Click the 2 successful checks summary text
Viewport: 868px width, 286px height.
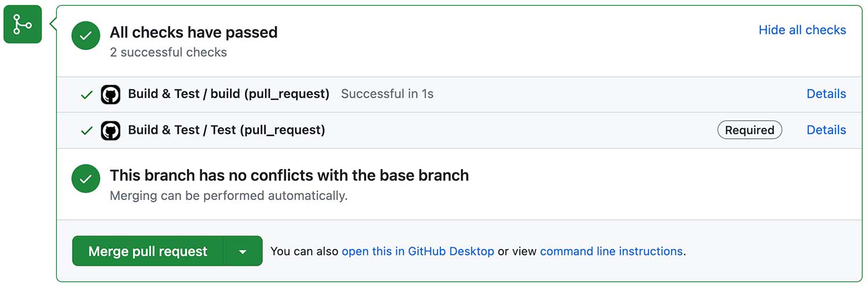point(168,52)
